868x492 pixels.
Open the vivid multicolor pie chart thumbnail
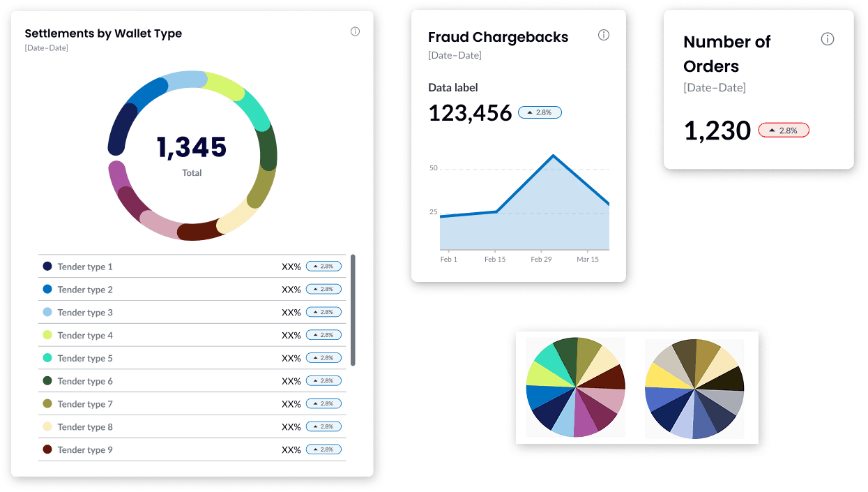[x=576, y=387]
